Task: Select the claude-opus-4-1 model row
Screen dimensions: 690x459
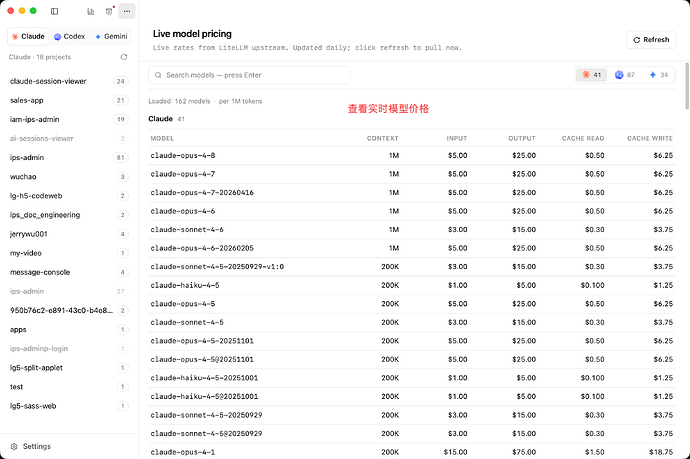Action: pos(411,452)
